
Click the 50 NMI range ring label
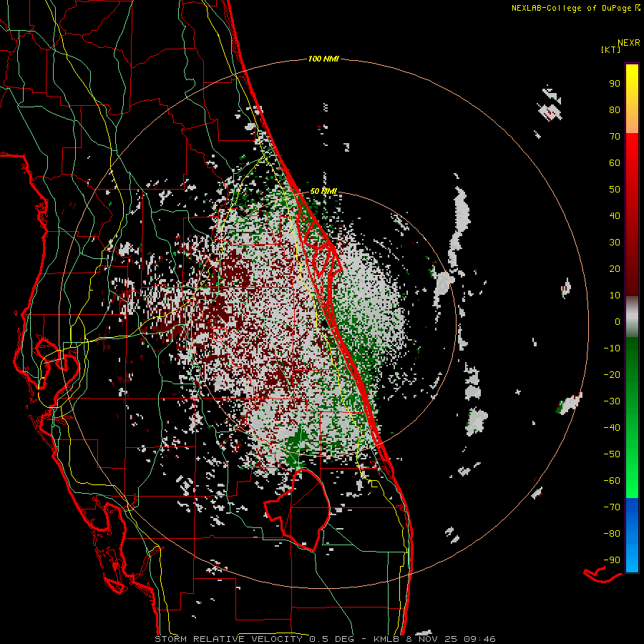[x=323, y=191]
